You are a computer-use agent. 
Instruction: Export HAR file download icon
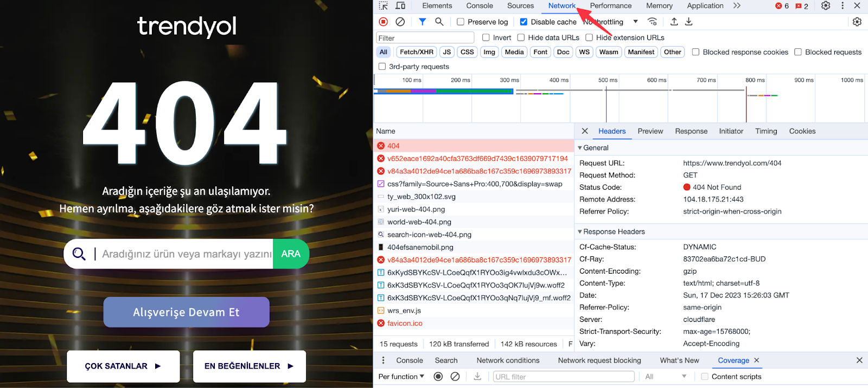[689, 22]
